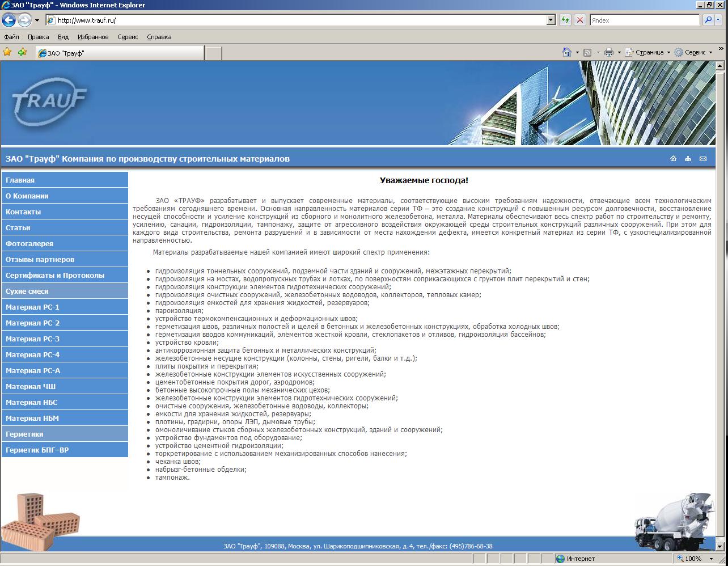Open the Материал НБС sidebar link
This screenshot has width=728, height=566.
coord(65,402)
